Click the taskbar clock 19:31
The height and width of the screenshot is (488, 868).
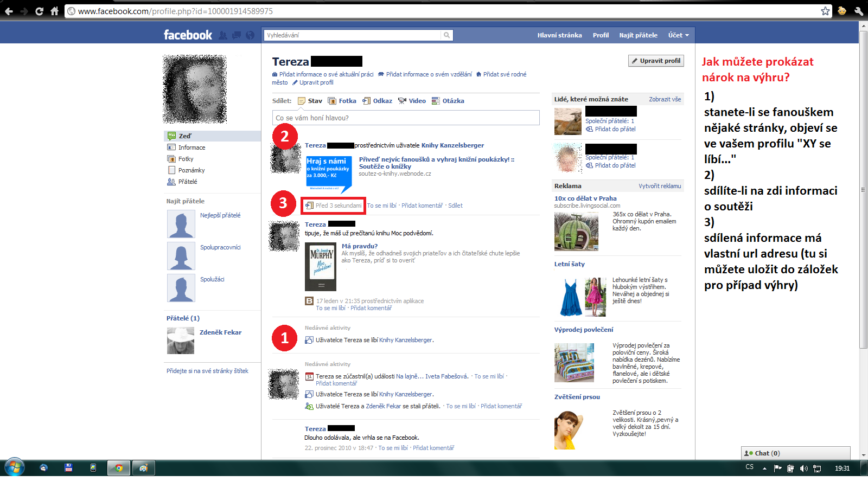pos(842,468)
